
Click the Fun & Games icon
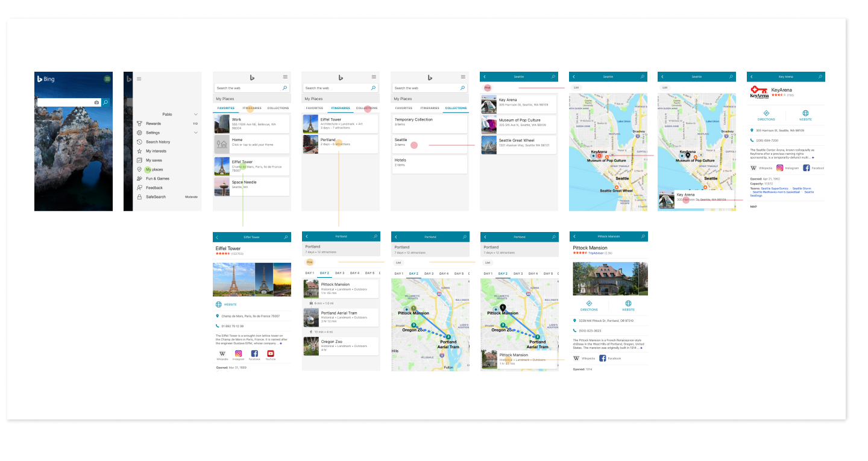140,178
